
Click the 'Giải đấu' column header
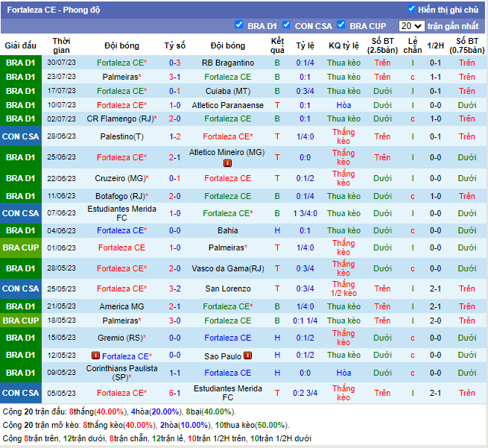coord(20,45)
